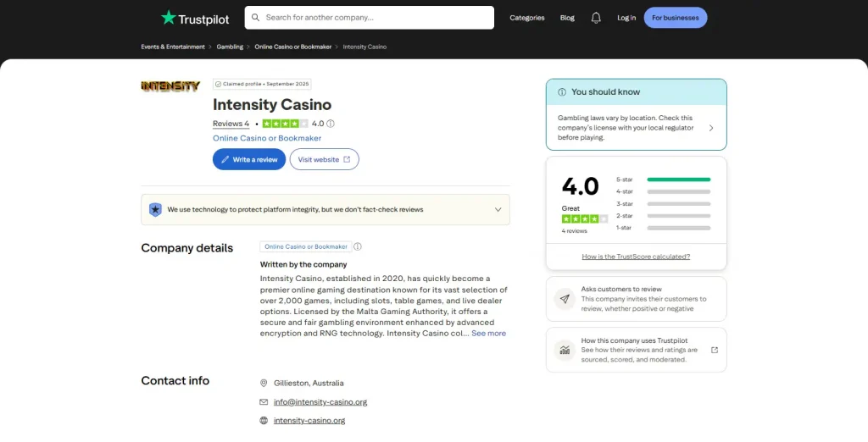Image resolution: width=868 pixels, height=442 pixels.
Task: Open 'Online Casino or Bookmaker' breadcrumb
Action: [292, 47]
